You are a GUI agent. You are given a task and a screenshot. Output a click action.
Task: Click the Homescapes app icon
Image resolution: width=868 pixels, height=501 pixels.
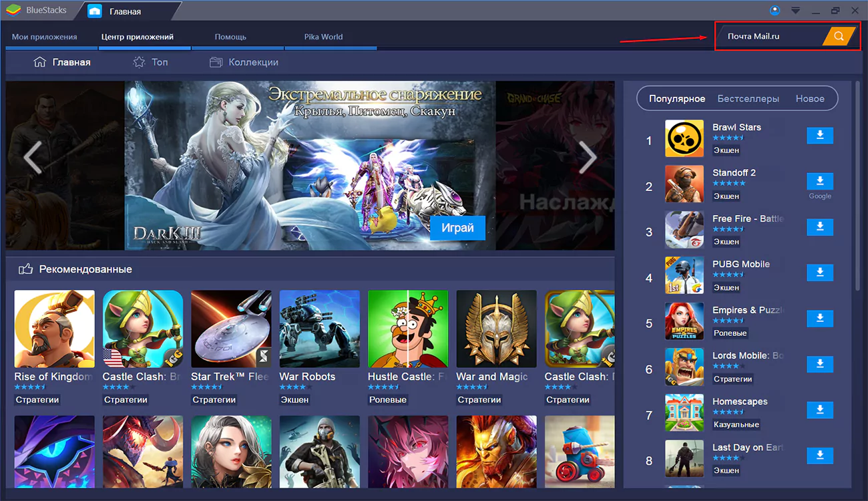tap(684, 413)
